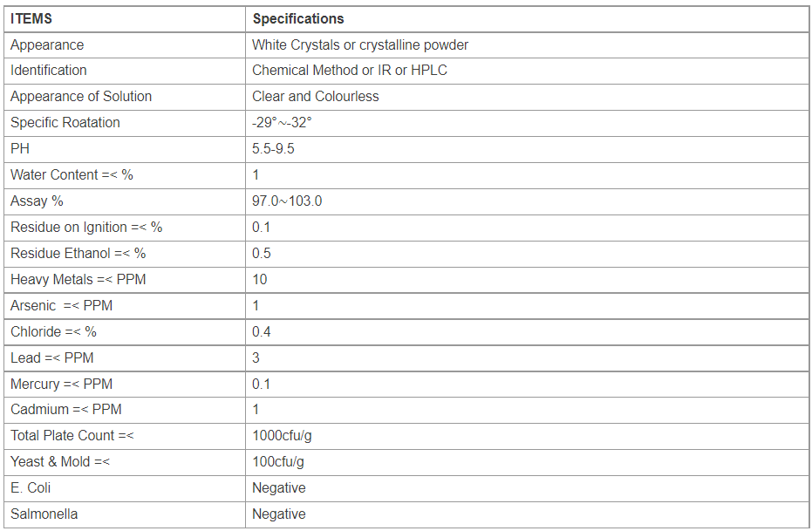The image size is (812, 531).
Task: Select the Identification row label
Action: (x=49, y=71)
